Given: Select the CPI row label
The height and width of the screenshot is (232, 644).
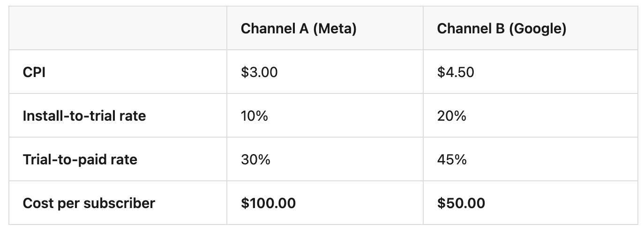Looking at the screenshot, I should coord(34,72).
